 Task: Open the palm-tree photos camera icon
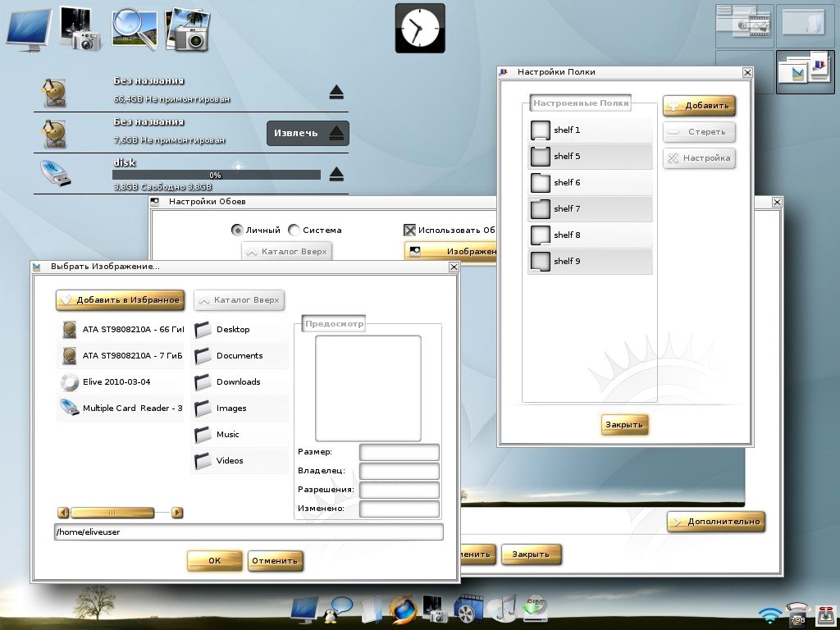tap(188, 30)
